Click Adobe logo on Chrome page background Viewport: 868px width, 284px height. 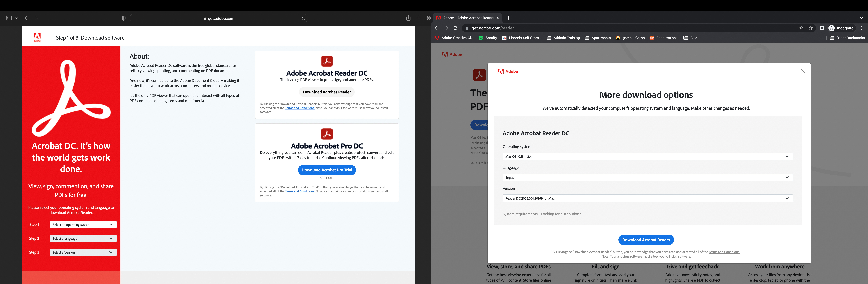452,55
